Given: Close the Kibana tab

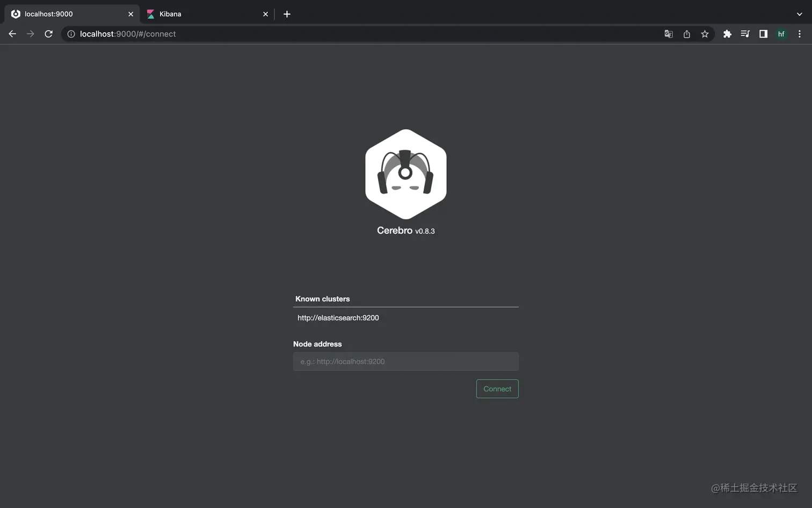Looking at the screenshot, I should point(265,14).
